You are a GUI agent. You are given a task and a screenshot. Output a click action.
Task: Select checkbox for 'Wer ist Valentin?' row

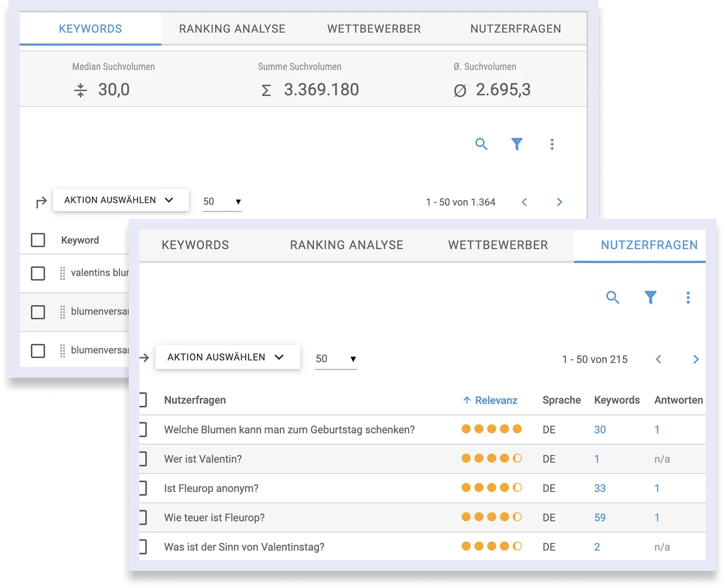click(143, 459)
